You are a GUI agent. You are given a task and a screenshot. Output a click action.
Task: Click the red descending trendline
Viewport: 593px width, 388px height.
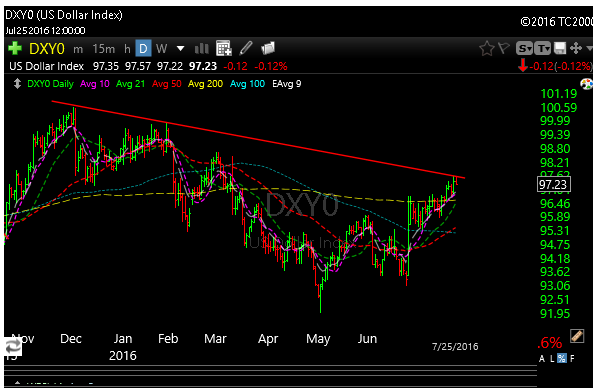click(257, 139)
